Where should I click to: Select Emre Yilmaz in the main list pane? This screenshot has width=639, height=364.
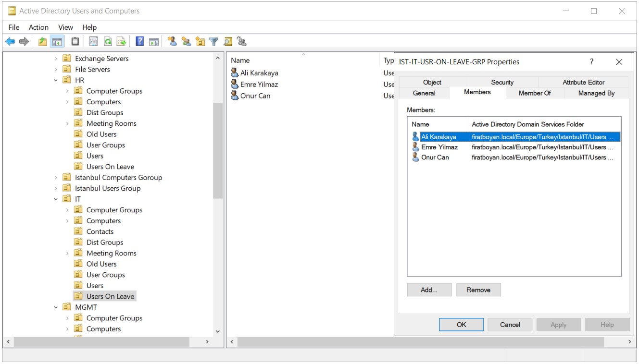[x=254, y=84]
